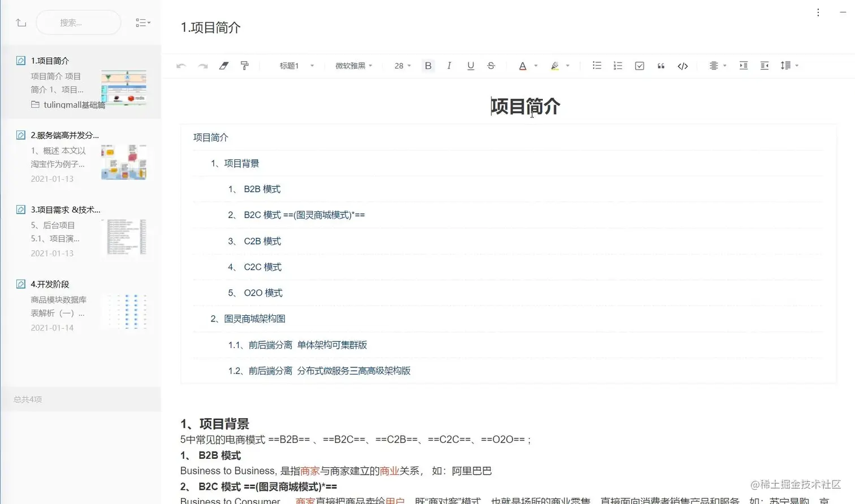Toggle strikethrough formatting
Screen dimensions: 855x504
click(491, 66)
